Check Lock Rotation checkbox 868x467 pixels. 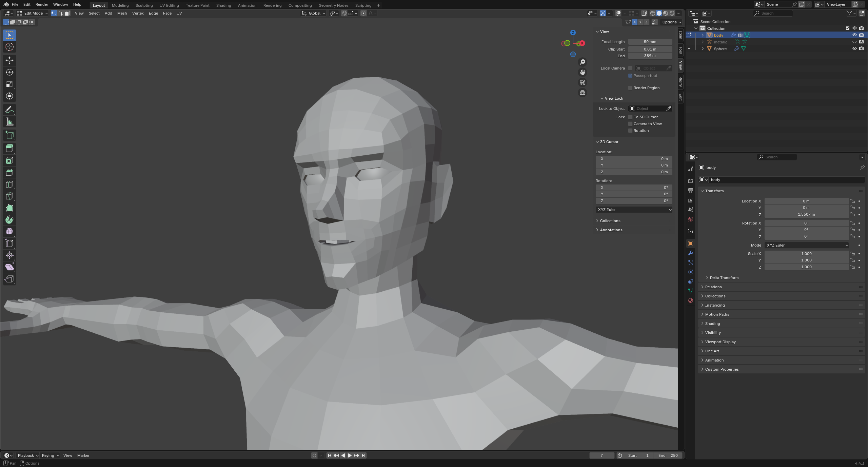[630, 131]
